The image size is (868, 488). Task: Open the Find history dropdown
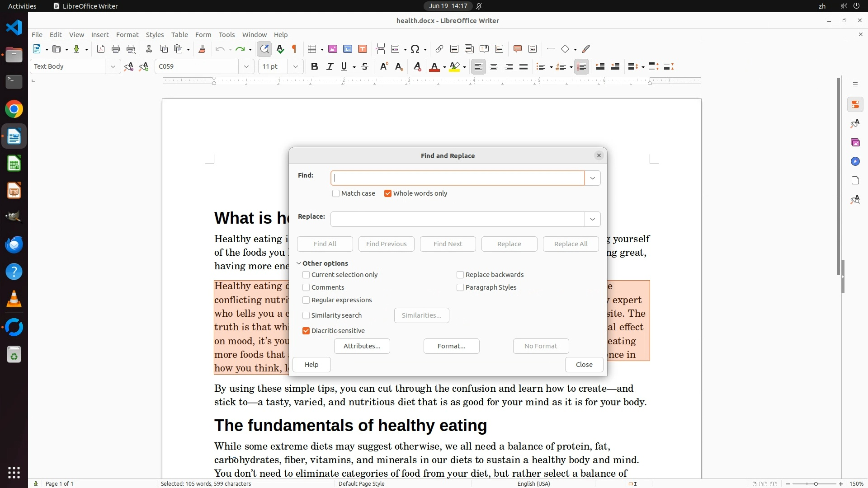[592, 178]
